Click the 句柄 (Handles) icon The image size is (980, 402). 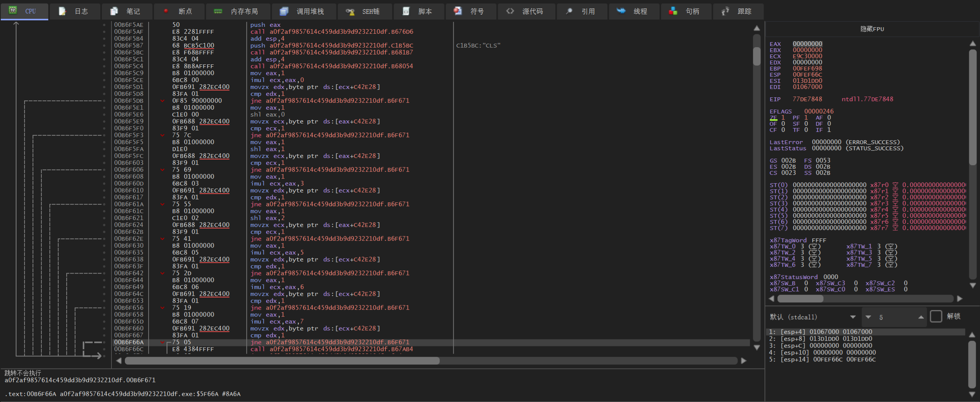point(673,11)
